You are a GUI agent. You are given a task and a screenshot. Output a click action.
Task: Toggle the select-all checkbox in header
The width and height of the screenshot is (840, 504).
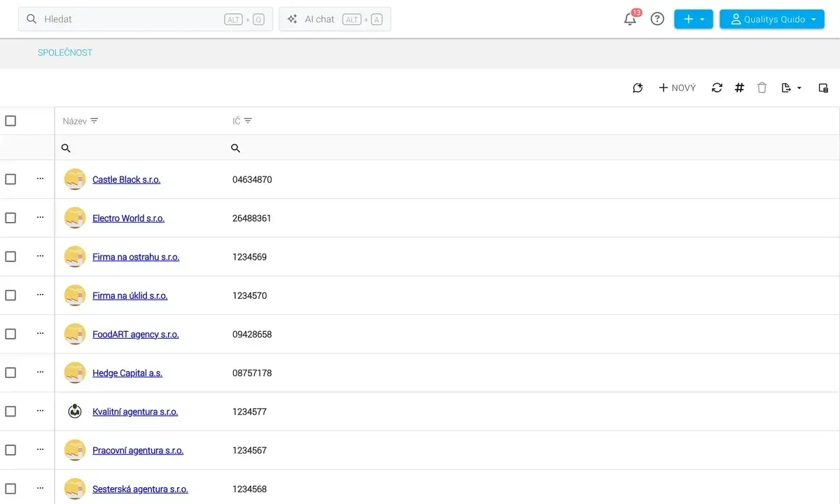click(10, 121)
